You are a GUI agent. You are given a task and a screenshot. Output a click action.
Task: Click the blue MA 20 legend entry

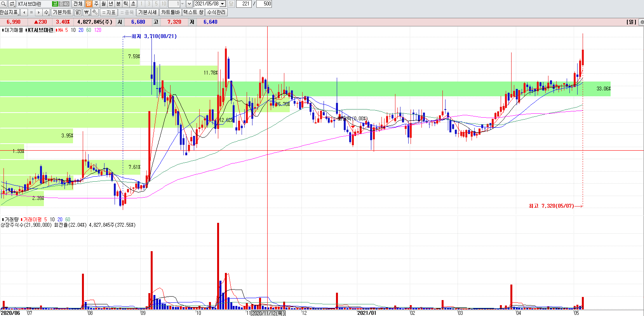pos(81,30)
